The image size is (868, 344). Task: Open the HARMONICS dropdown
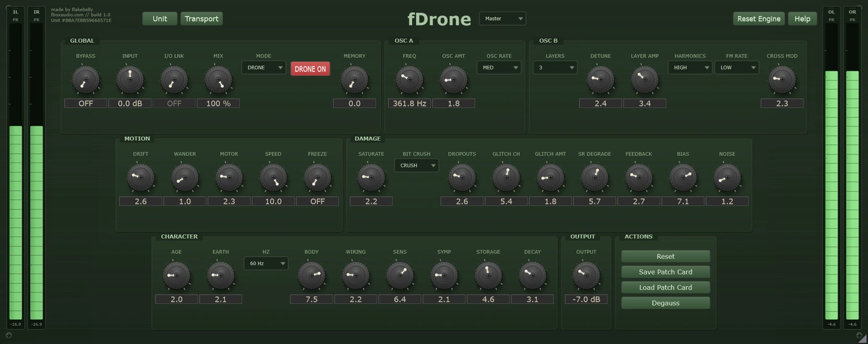(x=690, y=68)
